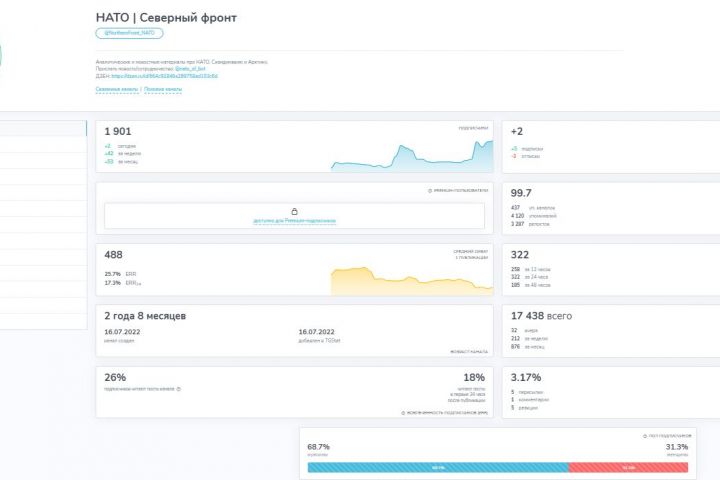
Task: Select the highlighted first sidebar menu row
Action: 43,128
